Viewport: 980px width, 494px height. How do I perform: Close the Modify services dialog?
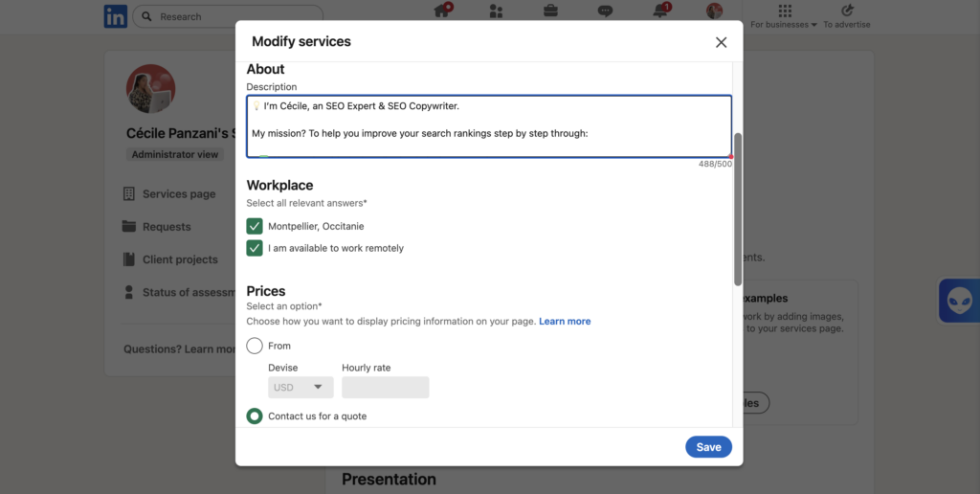[722, 42]
